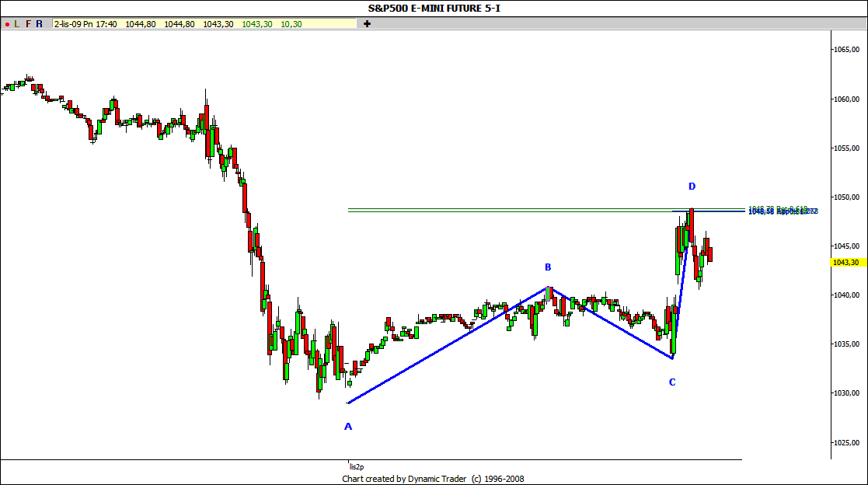The width and height of the screenshot is (868, 485).
Task: Click the green 10,30 value in data bar
Action: coord(291,24)
